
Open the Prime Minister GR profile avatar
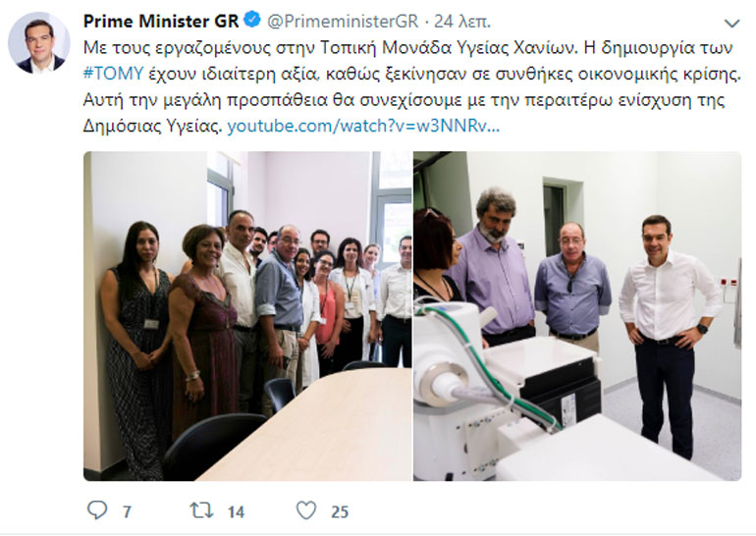[x=38, y=43]
